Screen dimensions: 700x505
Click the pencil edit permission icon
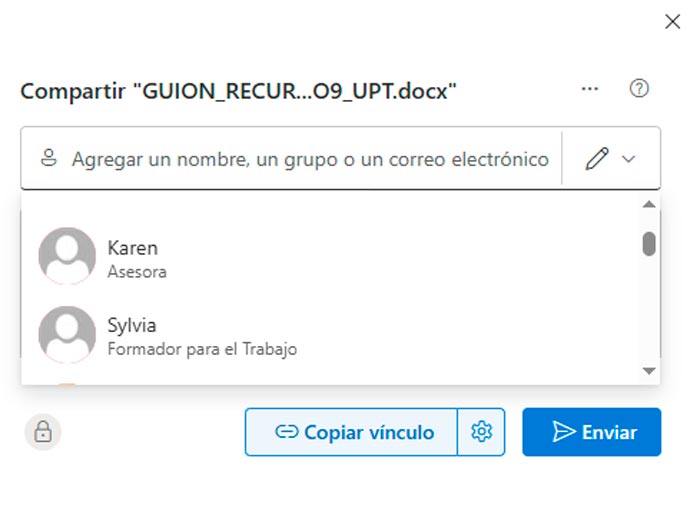[x=597, y=158]
